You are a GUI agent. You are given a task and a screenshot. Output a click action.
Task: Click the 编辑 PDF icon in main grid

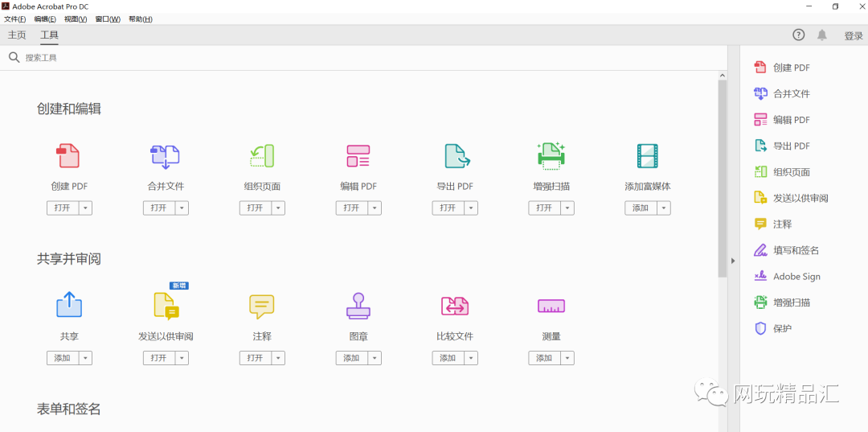(358, 156)
